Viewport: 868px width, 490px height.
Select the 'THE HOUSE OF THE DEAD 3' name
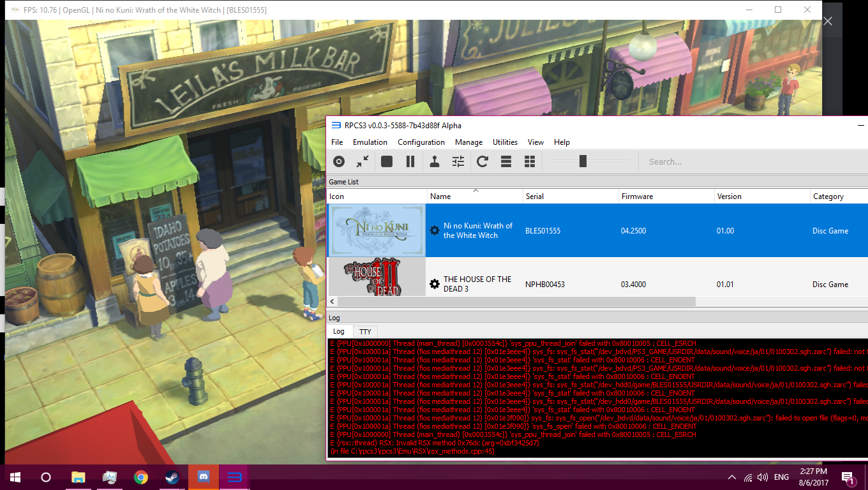(x=477, y=284)
